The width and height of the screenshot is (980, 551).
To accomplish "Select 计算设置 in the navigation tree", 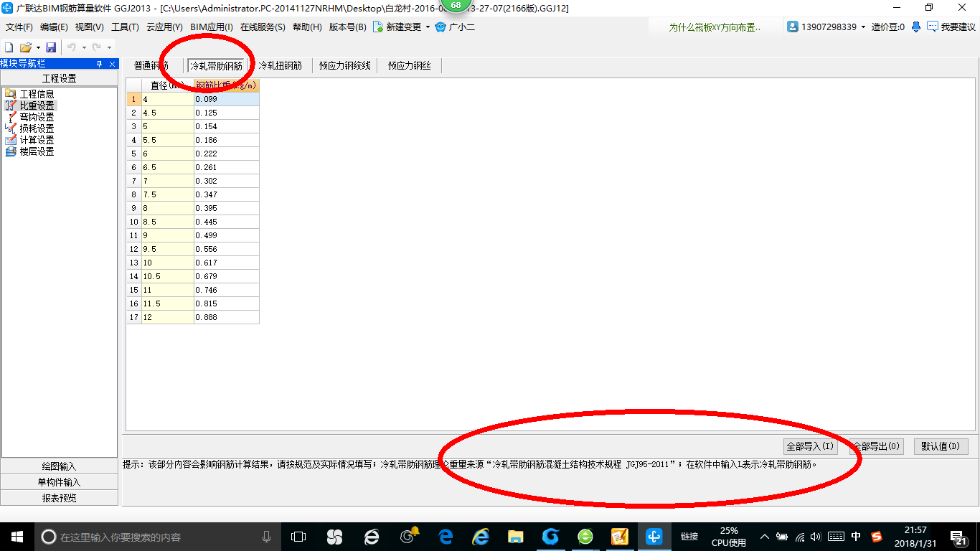I will pyautogui.click(x=37, y=140).
